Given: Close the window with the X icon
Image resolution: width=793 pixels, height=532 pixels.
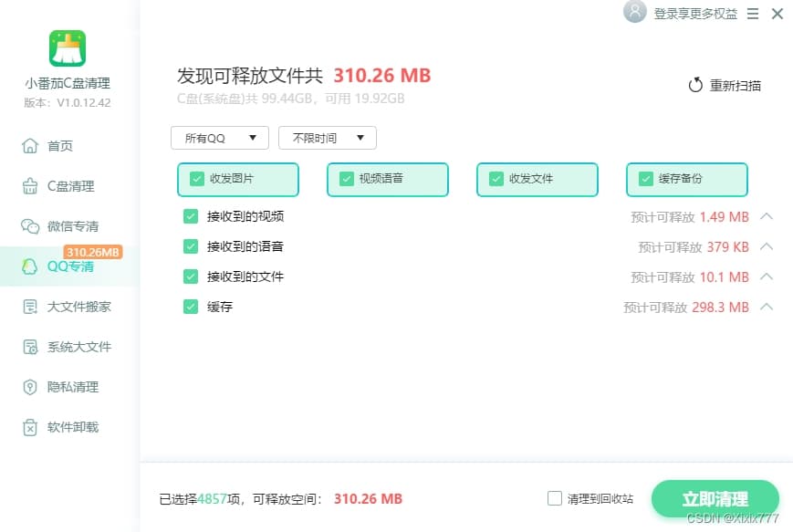Looking at the screenshot, I should (777, 14).
